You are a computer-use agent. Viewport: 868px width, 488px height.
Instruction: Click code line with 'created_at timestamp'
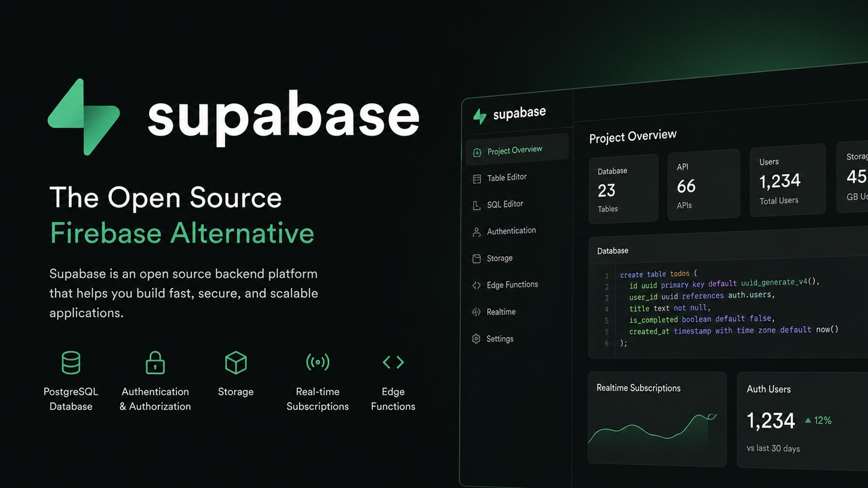(x=734, y=331)
